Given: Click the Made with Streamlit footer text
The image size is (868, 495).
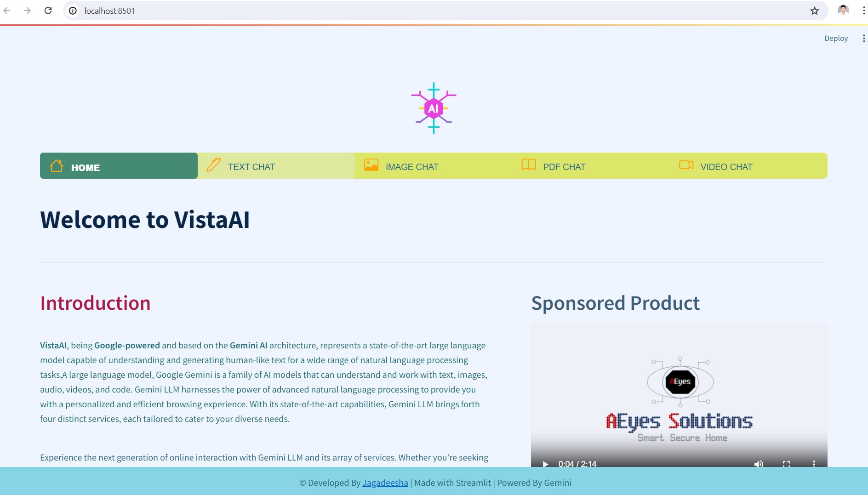Looking at the screenshot, I should pos(453,483).
